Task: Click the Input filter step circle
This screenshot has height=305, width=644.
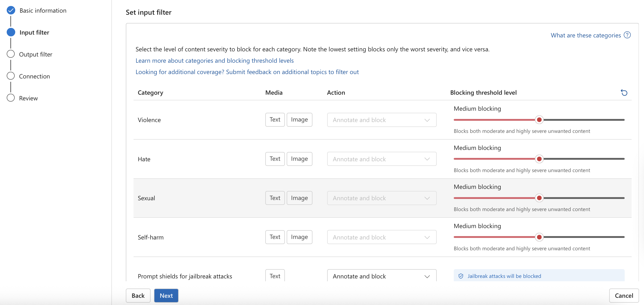Action: click(11, 32)
